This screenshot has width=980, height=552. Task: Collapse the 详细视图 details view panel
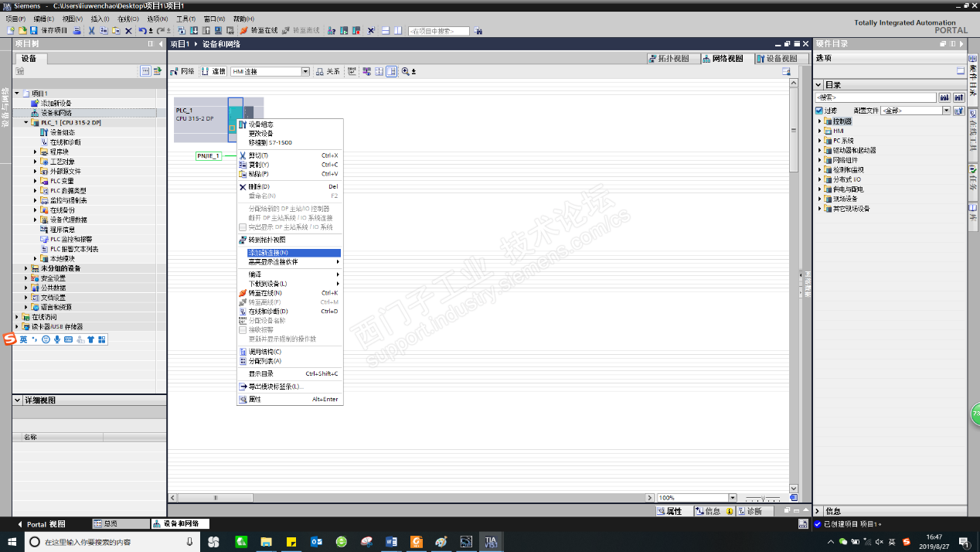[x=18, y=400]
